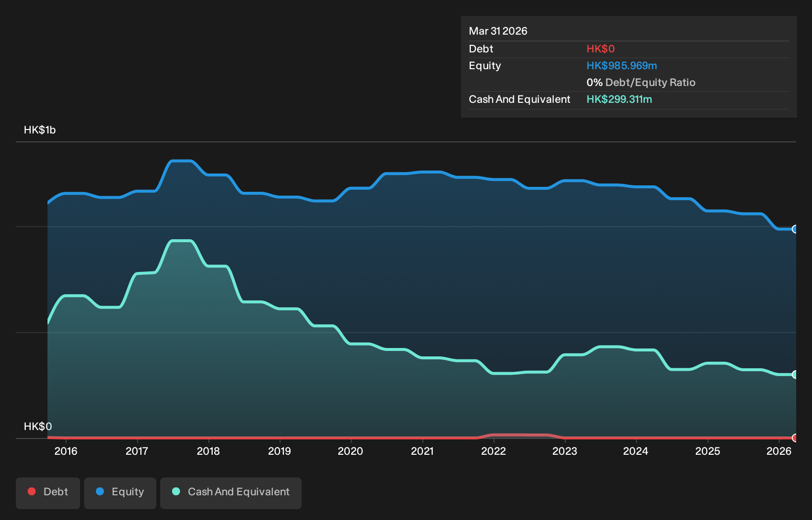Toggle the Equity legend button
The height and width of the screenshot is (520, 812).
[120, 493]
